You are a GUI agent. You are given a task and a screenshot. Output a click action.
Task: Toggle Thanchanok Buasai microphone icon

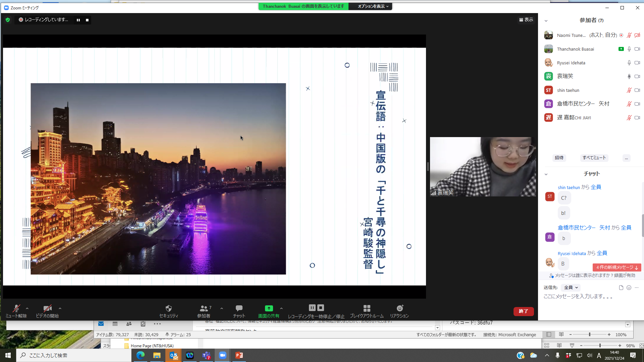coord(629,49)
